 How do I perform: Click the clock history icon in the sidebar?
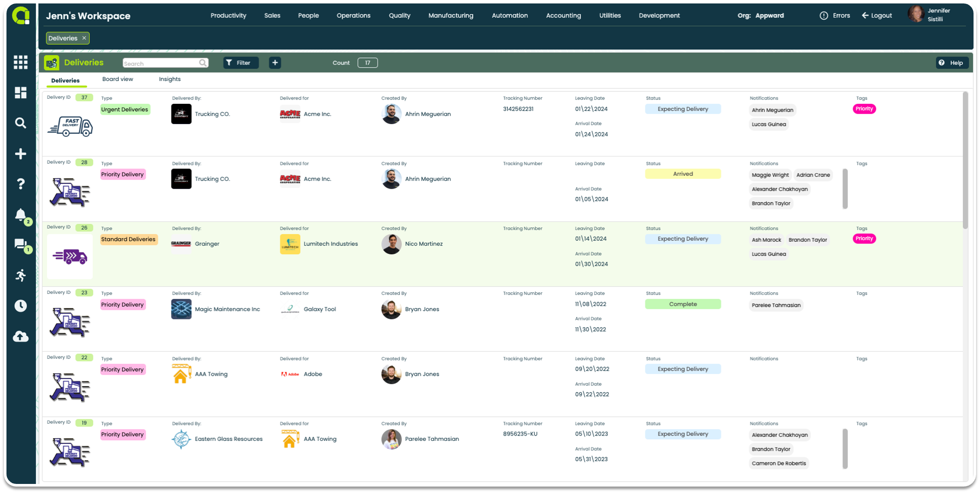[x=20, y=306]
